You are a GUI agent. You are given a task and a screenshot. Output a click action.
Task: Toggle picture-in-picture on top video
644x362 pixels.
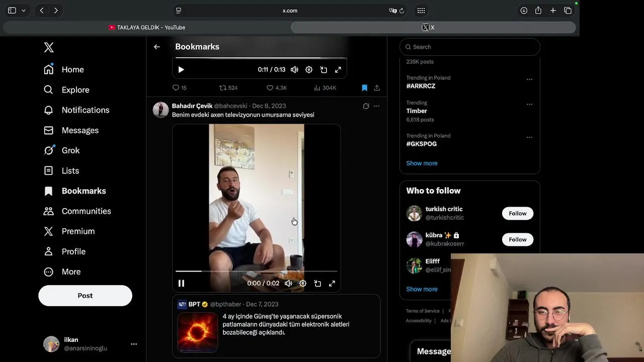324,70
